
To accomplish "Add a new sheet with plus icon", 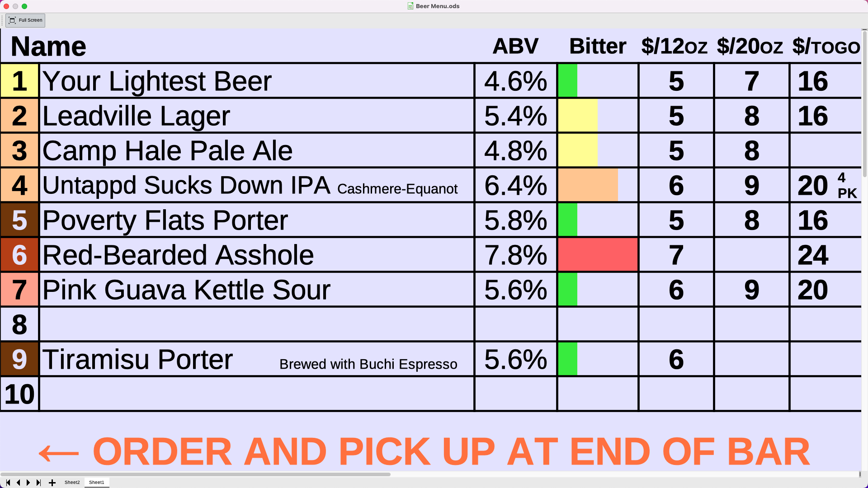I will [52, 483].
